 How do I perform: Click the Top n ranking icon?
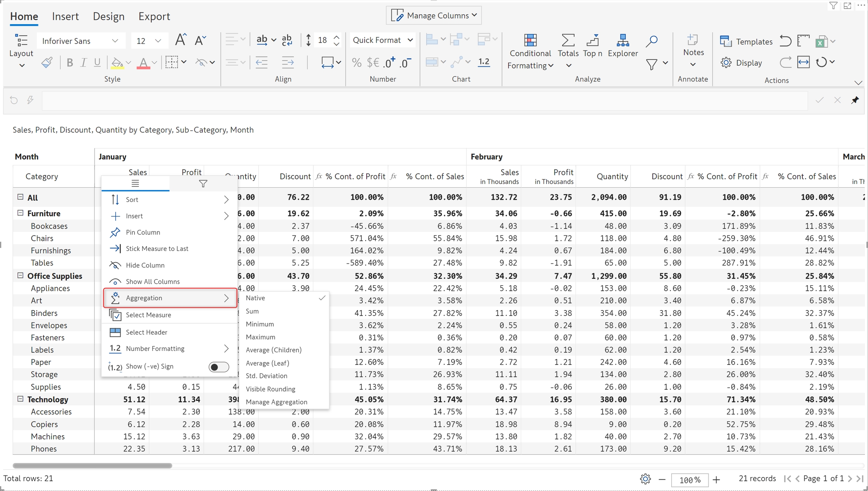pos(592,41)
